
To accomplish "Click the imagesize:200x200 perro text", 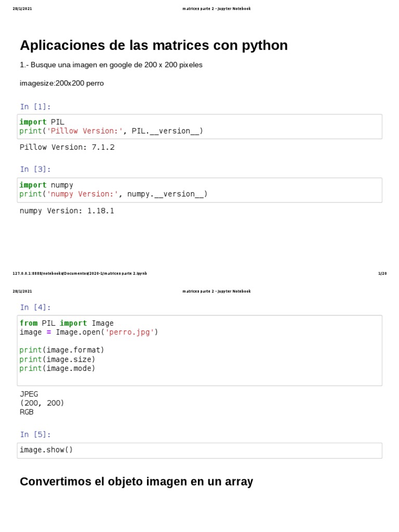I will coord(62,83).
